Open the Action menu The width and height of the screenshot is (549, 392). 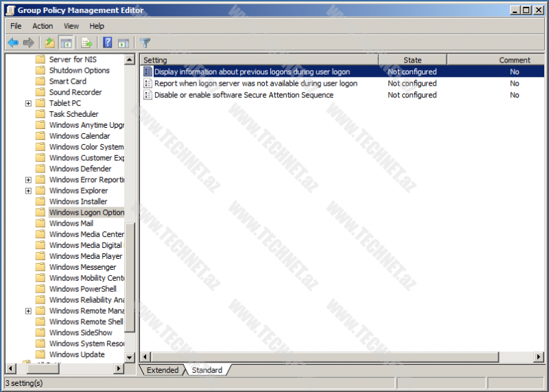[43, 26]
